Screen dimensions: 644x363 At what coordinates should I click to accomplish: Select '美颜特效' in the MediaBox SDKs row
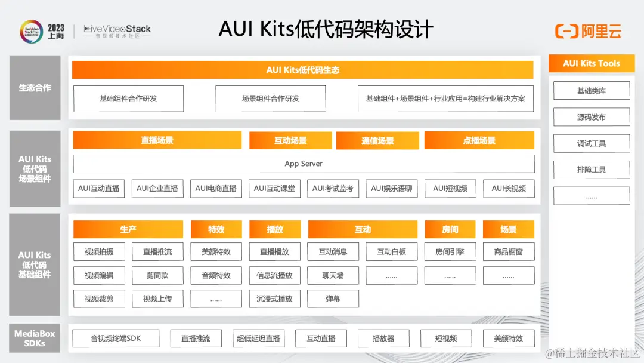point(509,339)
